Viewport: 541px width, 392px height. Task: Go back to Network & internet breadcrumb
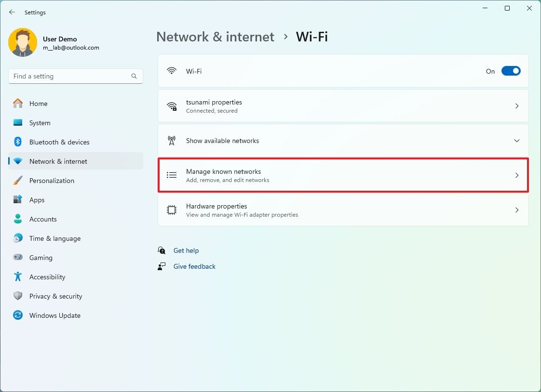click(x=215, y=37)
